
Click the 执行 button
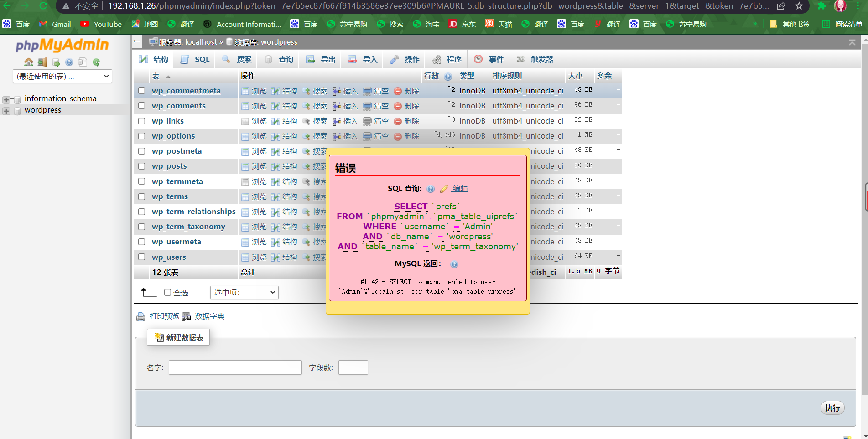832,408
